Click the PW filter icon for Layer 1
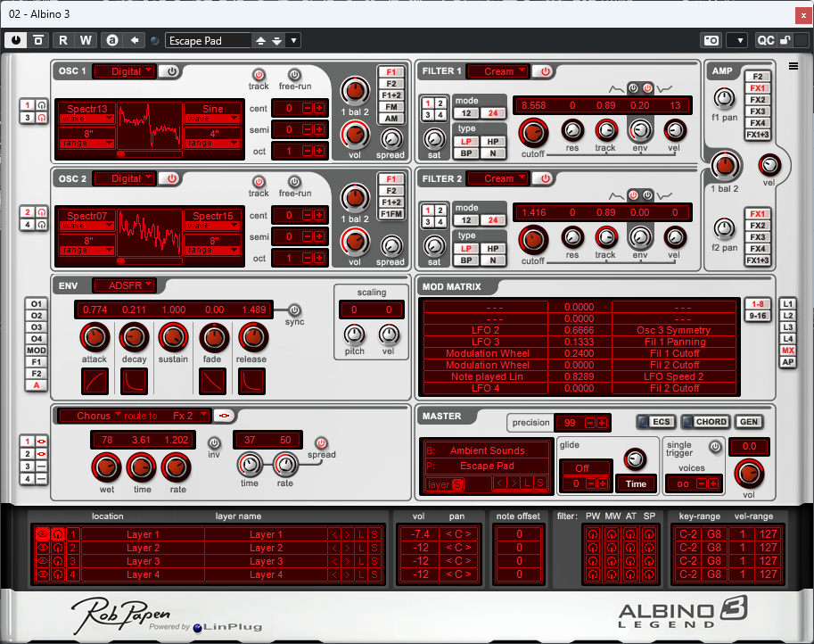The height and width of the screenshot is (644, 814). coord(593,534)
